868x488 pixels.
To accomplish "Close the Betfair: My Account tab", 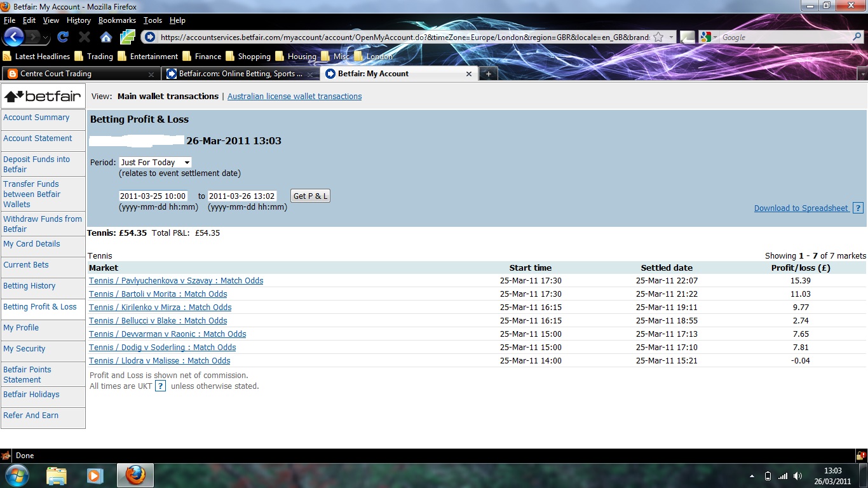I will (469, 74).
